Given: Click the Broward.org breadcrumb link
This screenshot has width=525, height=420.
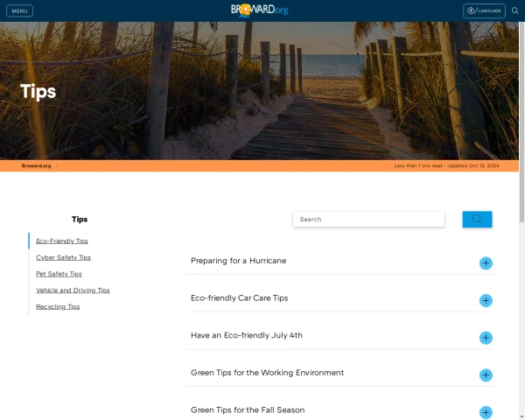Looking at the screenshot, I should [36, 165].
